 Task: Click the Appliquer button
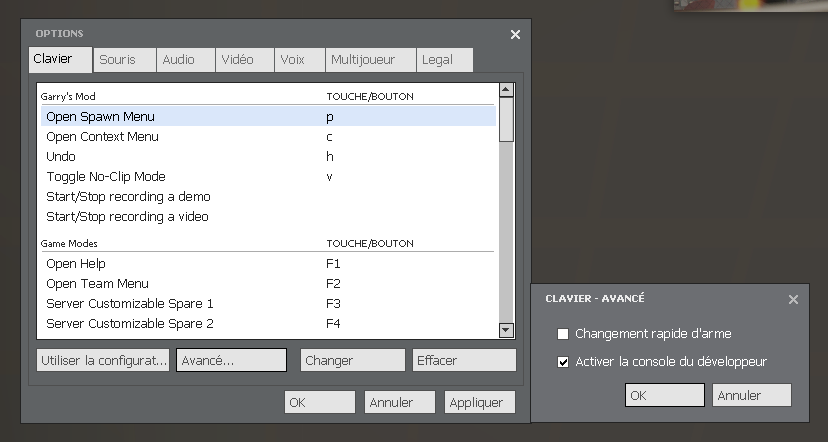[x=480, y=402]
